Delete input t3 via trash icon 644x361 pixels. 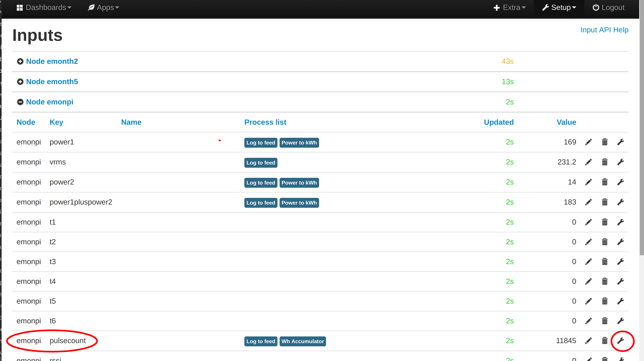(x=605, y=262)
